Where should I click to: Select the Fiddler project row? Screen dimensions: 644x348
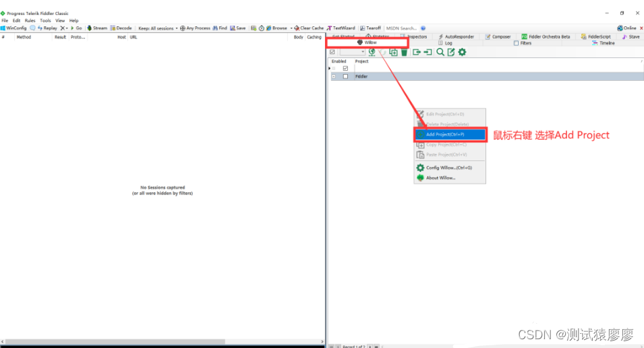pos(487,76)
